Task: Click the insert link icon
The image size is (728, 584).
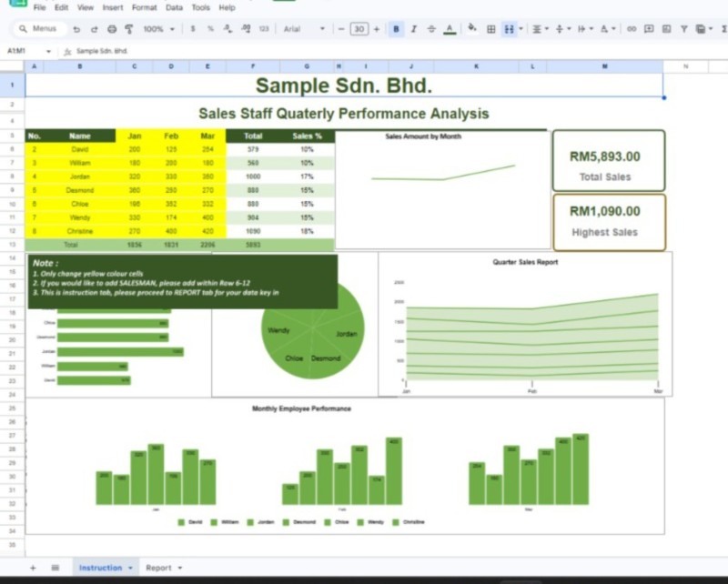Action: (x=632, y=29)
